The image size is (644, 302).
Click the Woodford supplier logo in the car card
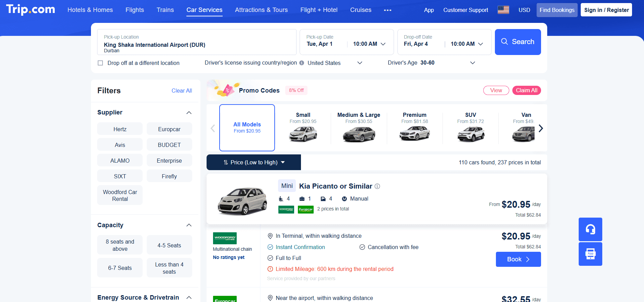(x=286, y=209)
